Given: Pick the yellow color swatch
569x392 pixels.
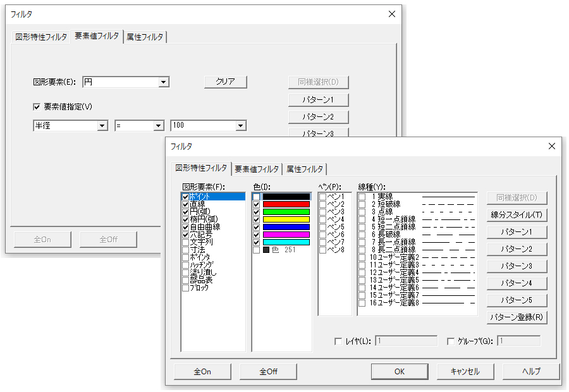Looking at the screenshot, I should click(286, 219).
